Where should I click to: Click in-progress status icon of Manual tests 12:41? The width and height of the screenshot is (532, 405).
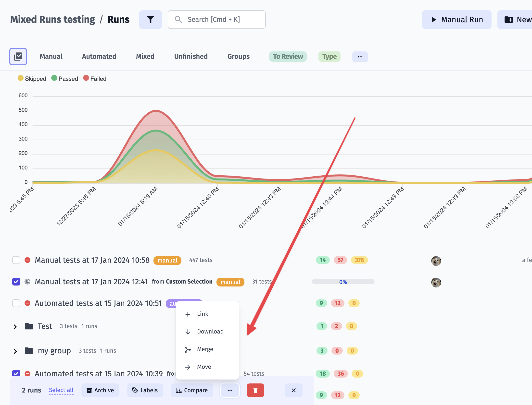27,282
